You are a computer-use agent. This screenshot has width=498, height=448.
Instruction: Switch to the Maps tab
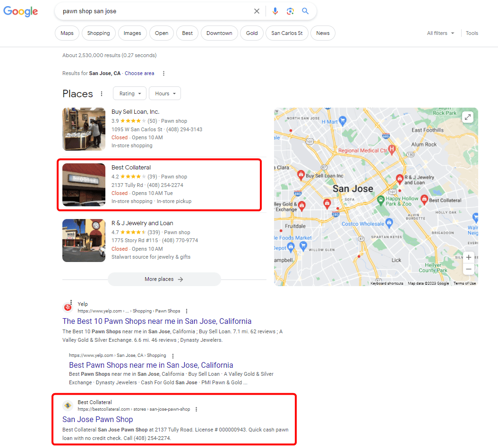[x=67, y=33]
